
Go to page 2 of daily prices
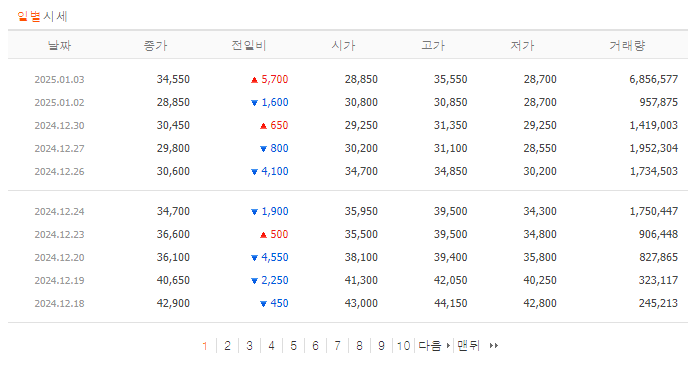[227, 346]
